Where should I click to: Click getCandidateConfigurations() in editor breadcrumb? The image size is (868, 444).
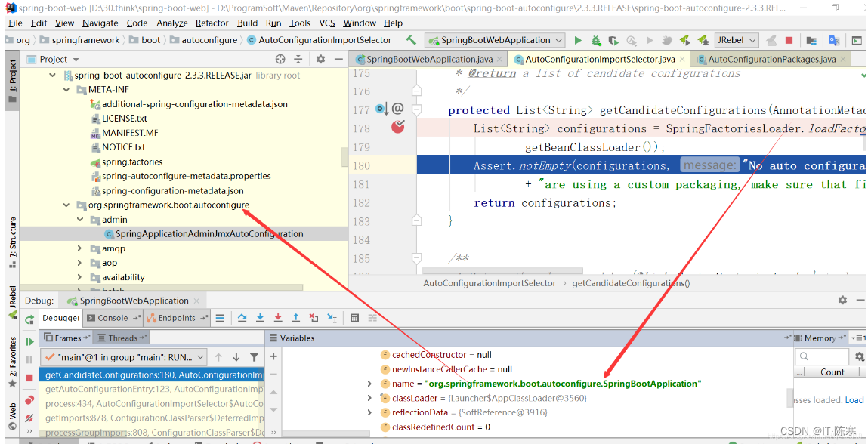[631, 283]
